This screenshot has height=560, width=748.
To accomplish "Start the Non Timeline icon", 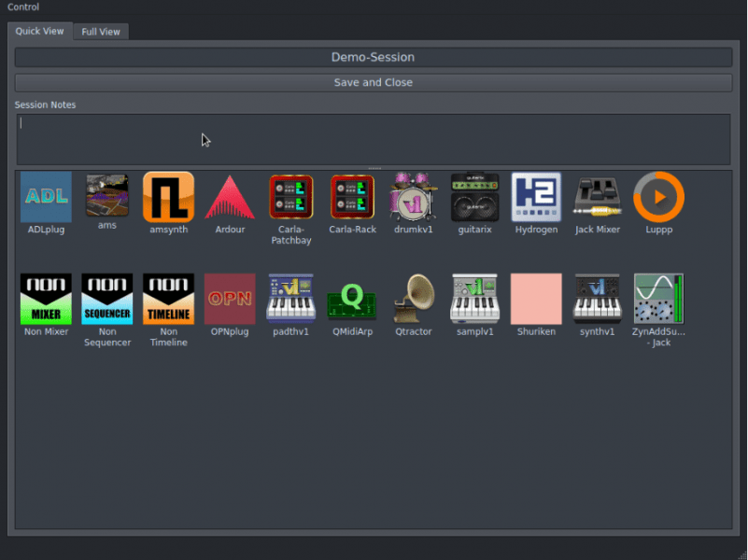I will click(x=168, y=299).
